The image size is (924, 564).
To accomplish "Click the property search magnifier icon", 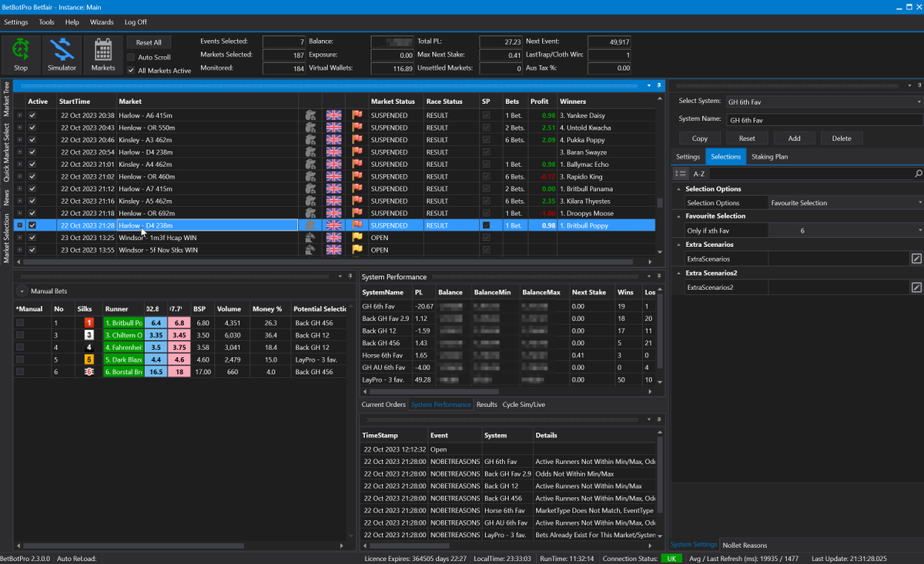I will coord(918,175).
